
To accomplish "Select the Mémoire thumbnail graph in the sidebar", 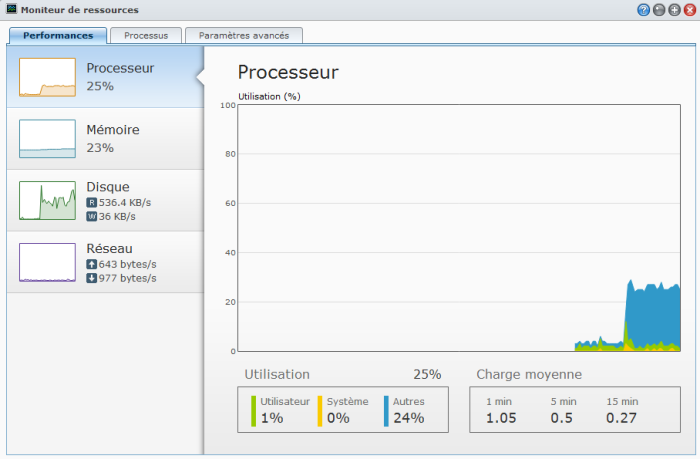I will coord(47,139).
